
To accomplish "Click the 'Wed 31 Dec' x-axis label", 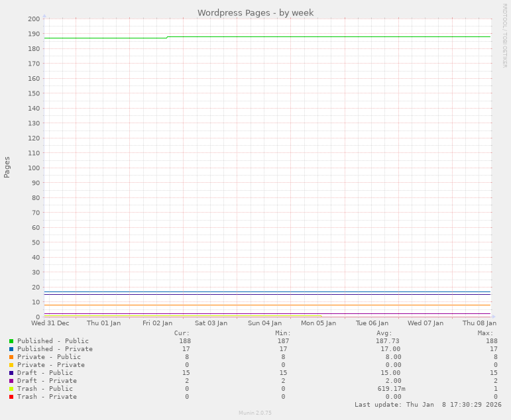I will (50, 323).
